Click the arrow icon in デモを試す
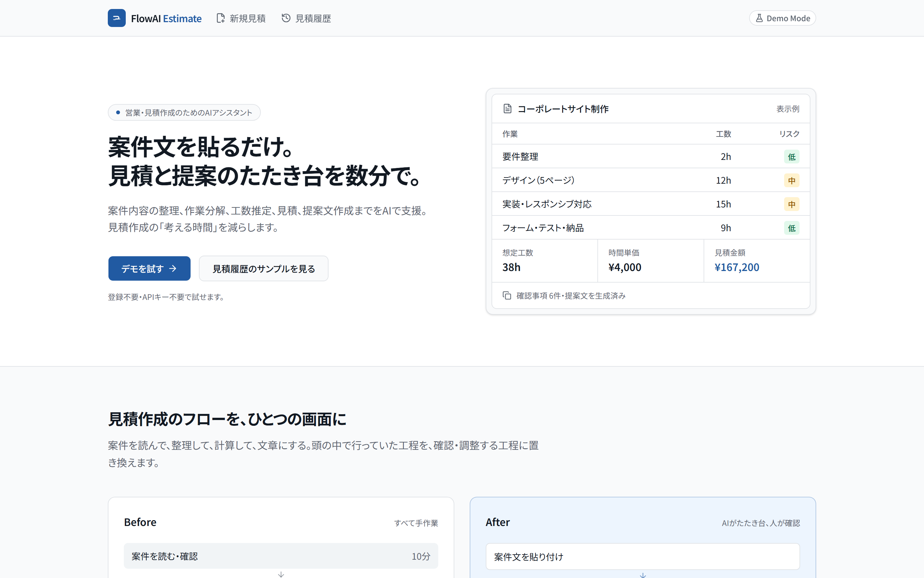The width and height of the screenshot is (924, 578). click(173, 268)
